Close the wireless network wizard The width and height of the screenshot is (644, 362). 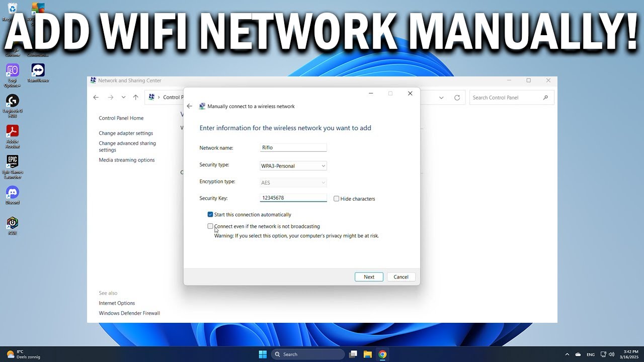(x=410, y=94)
